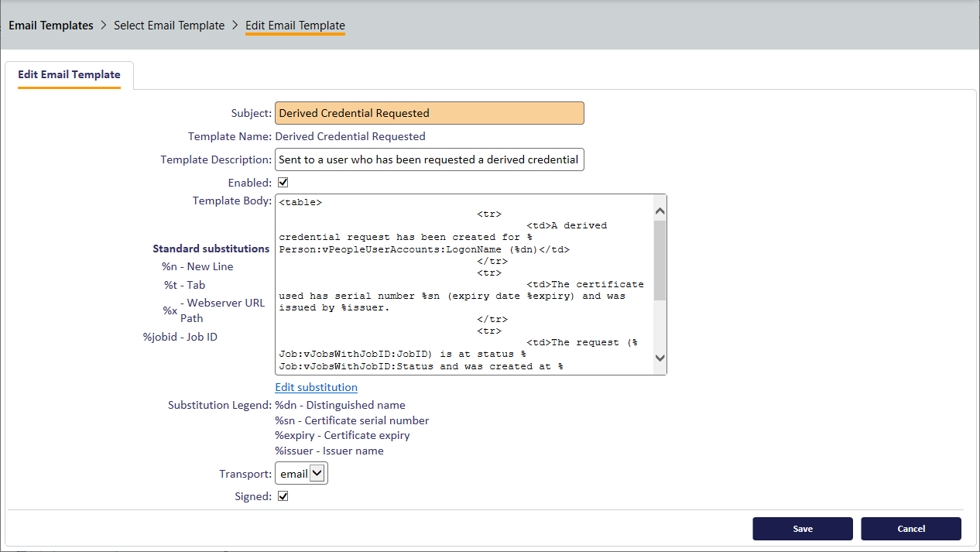This screenshot has width=980, height=552.
Task: Click inside the Template Body text area
Action: click(x=464, y=284)
